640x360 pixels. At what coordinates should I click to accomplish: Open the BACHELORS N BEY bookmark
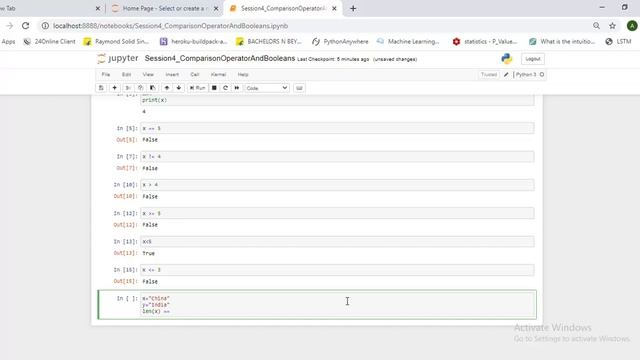pos(269,42)
